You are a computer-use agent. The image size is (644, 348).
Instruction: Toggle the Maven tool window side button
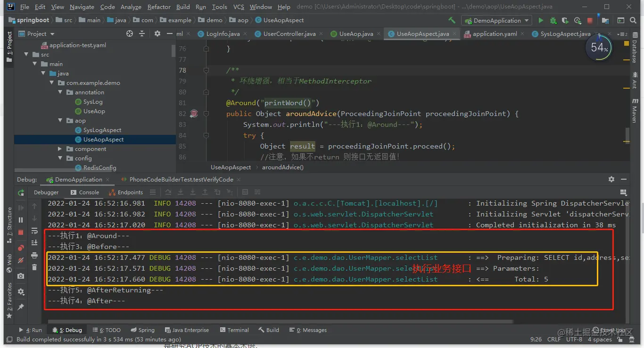point(634,112)
